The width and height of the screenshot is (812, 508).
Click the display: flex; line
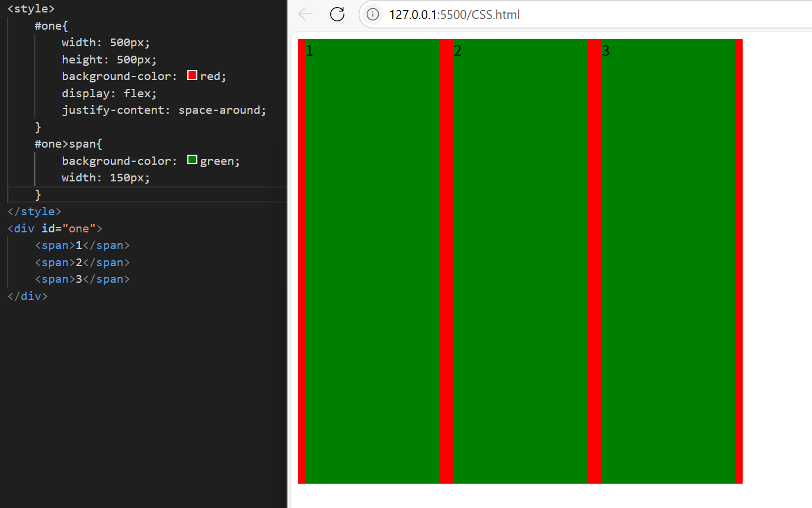coord(110,93)
